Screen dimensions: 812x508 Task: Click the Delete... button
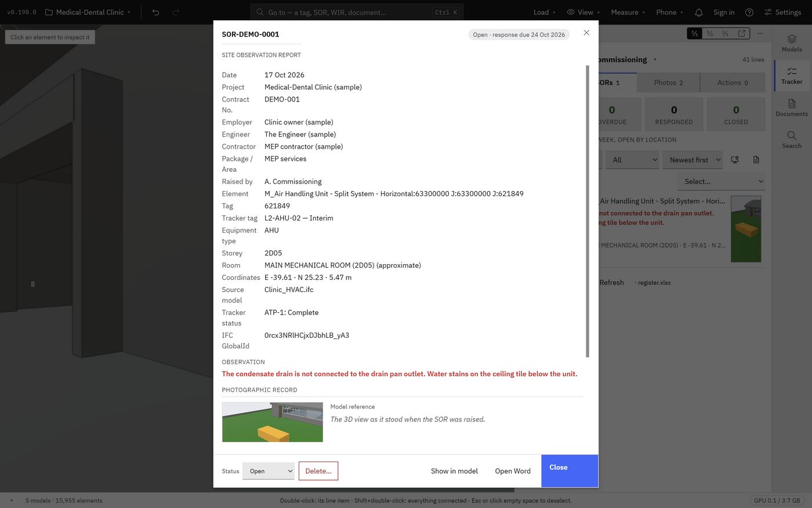[318, 471]
